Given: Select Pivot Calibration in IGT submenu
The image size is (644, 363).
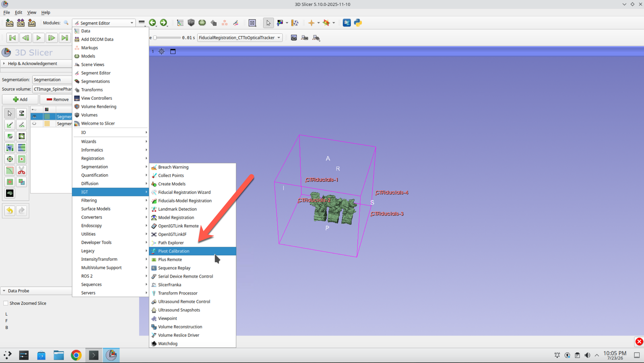Looking at the screenshot, I should pos(192,251).
